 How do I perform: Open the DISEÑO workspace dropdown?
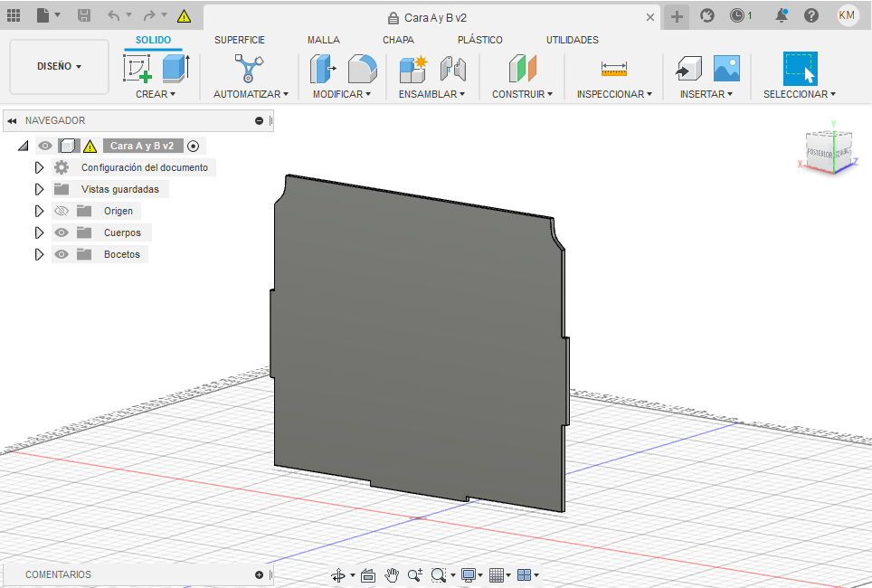59,67
